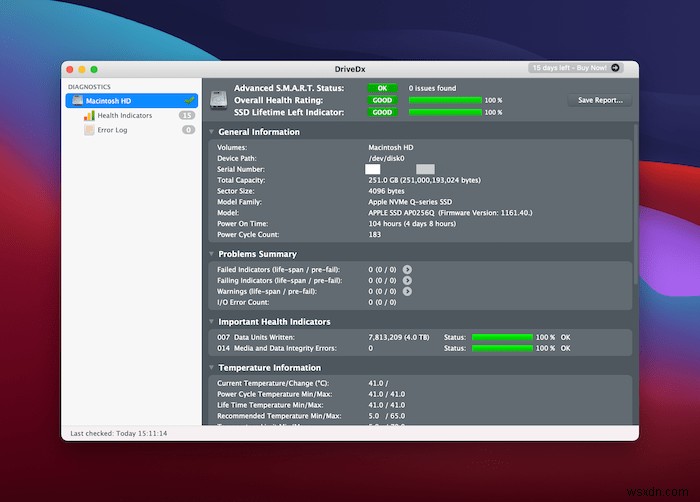Click the SSD Lifetime Left progress bar

coord(445,112)
